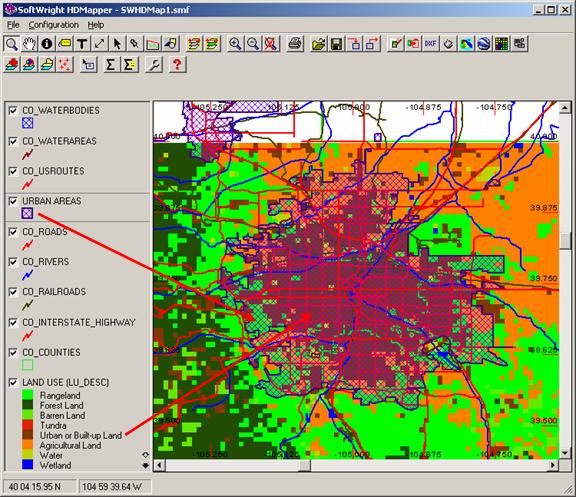Click the chain link tool icon
576x497 pixels.
pyautogui.click(x=135, y=44)
